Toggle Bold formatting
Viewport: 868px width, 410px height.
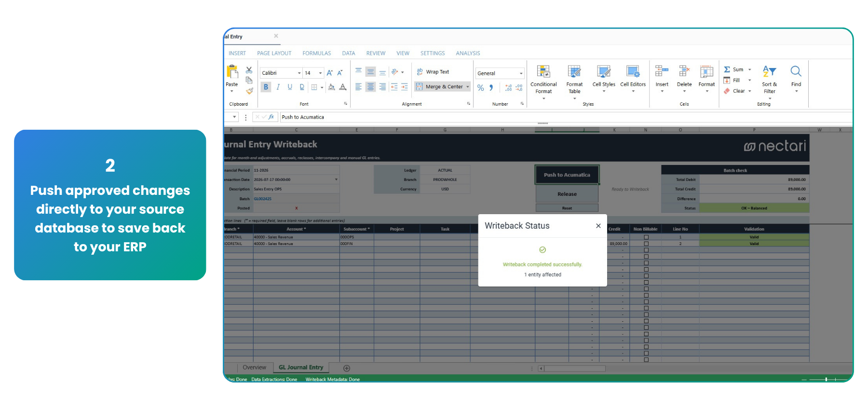click(266, 87)
